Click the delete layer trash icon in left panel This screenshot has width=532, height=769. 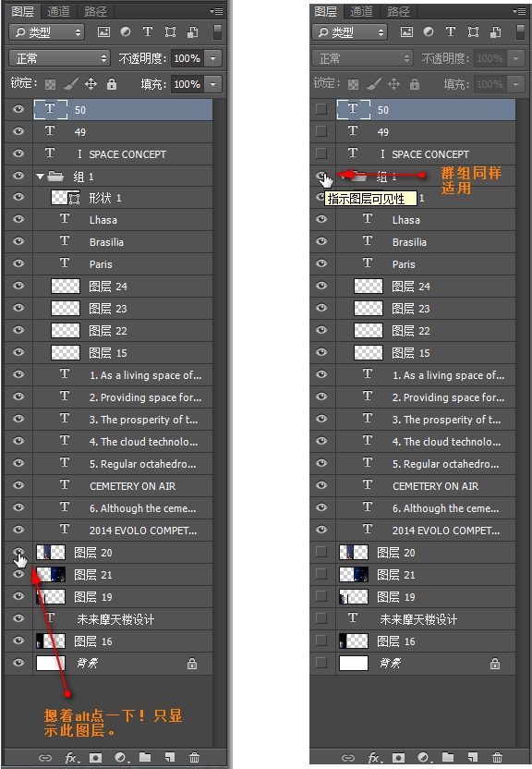point(194,757)
